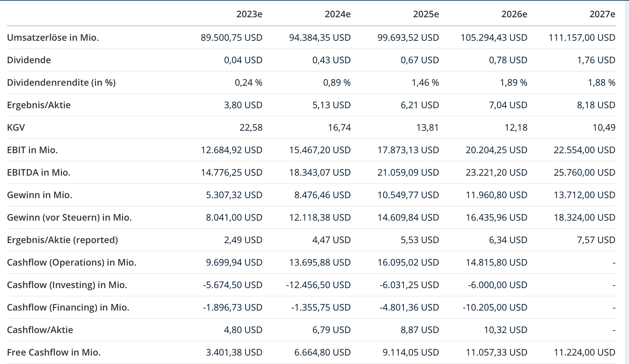629x364 pixels.
Task: Click the 2025e dividend value 0,67 USD
Action: click(x=420, y=60)
